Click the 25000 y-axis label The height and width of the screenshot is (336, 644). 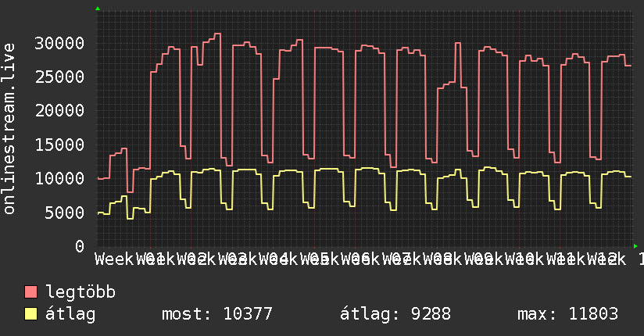(x=59, y=77)
